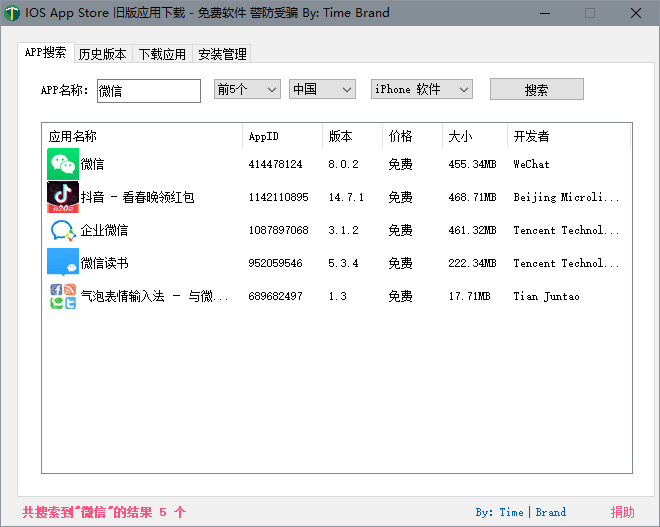Click 免费 price in 微信 row
Screen dimensions: 660x527
pyautogui.click(x=400, y=164)
